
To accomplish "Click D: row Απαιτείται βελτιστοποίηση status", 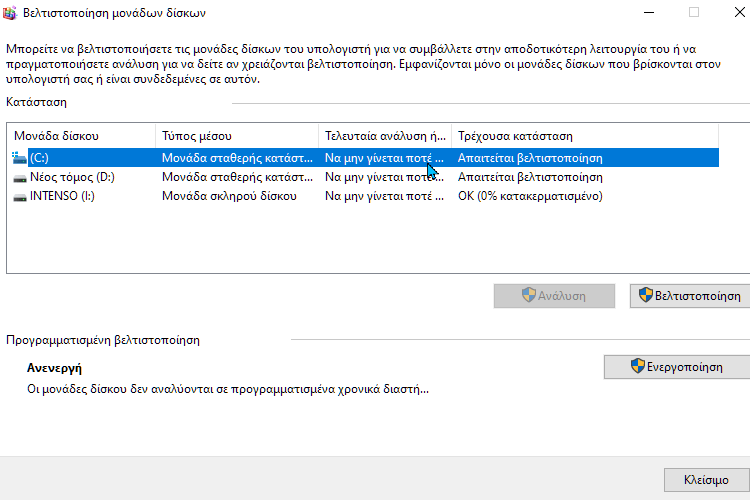I will 530,177.
